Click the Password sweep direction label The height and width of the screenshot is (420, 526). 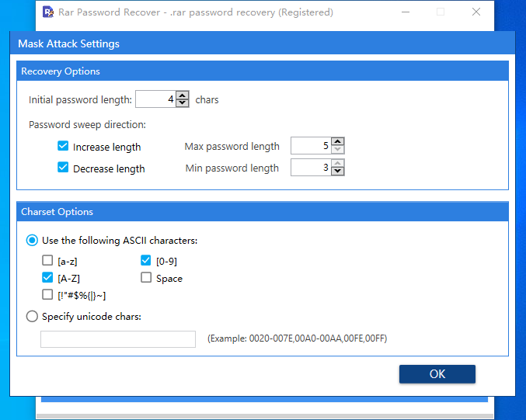87,125
